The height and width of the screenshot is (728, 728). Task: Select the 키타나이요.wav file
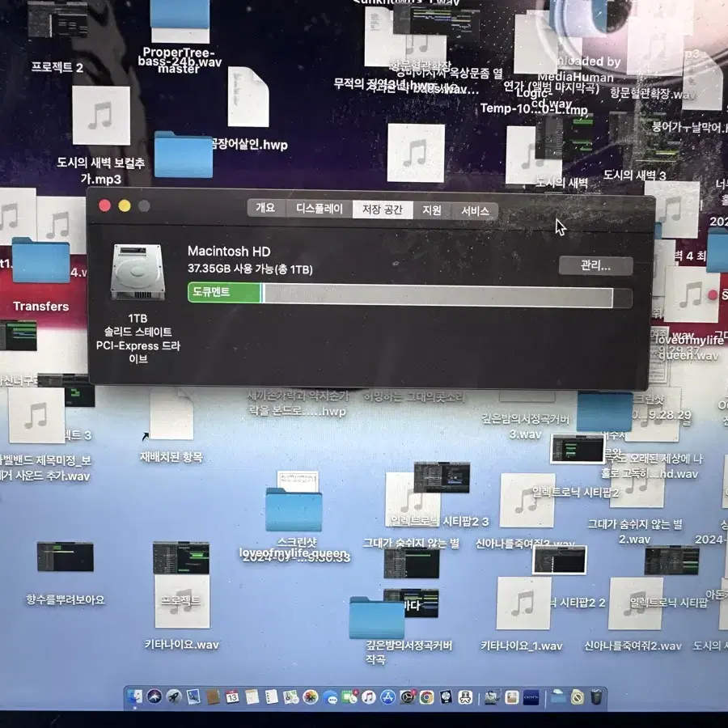(182, 602)
